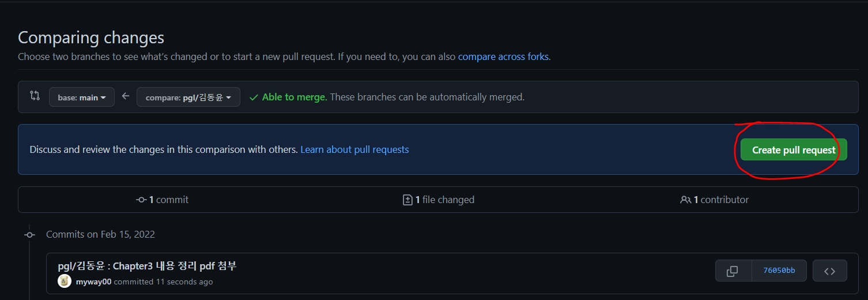Viewport: 868px width, 300px height.
Task: Click the 11 seconds ago timestamp
Action: [186, 282]
